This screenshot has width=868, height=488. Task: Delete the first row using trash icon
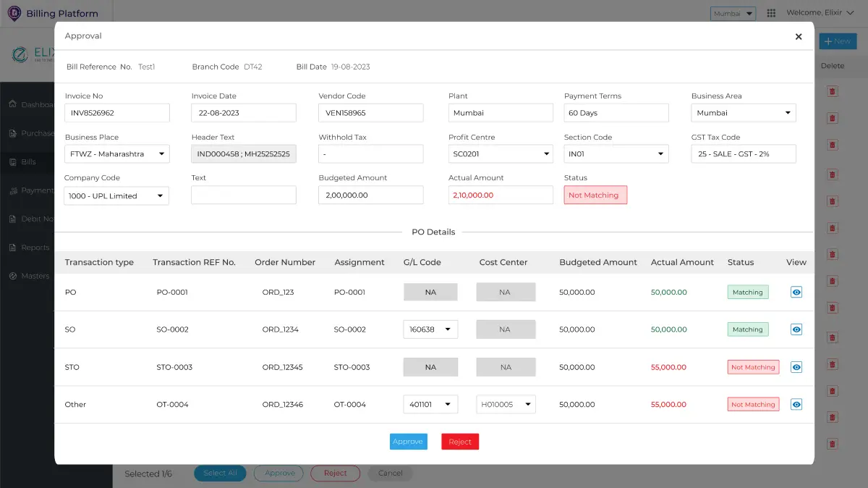833,91
